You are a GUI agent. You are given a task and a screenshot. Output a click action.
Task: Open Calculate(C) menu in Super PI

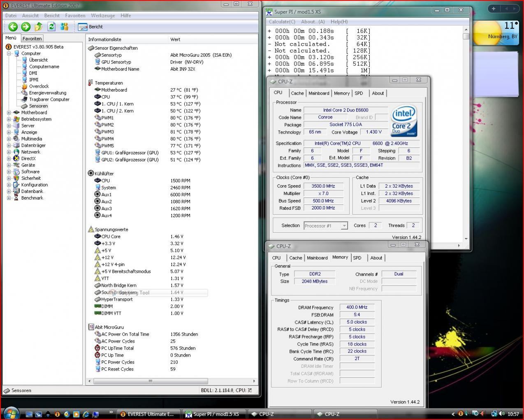(x=282, y=22)
